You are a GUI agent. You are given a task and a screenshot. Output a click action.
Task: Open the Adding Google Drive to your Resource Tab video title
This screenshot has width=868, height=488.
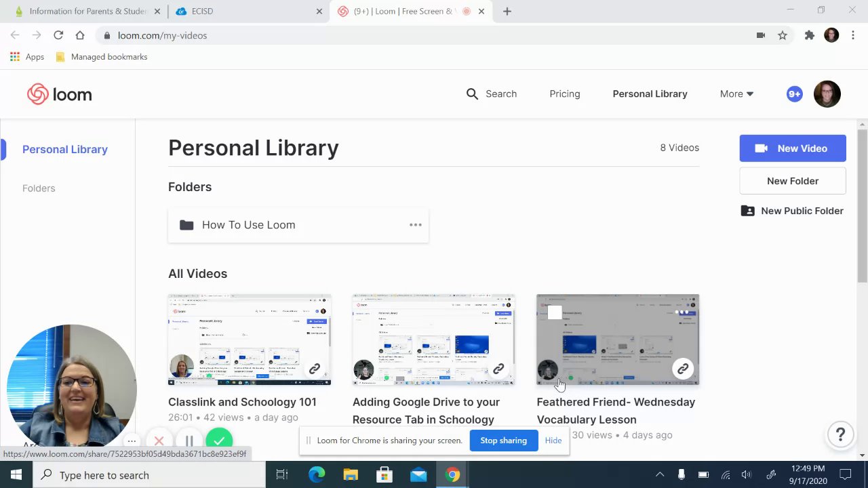coord(426,411)
